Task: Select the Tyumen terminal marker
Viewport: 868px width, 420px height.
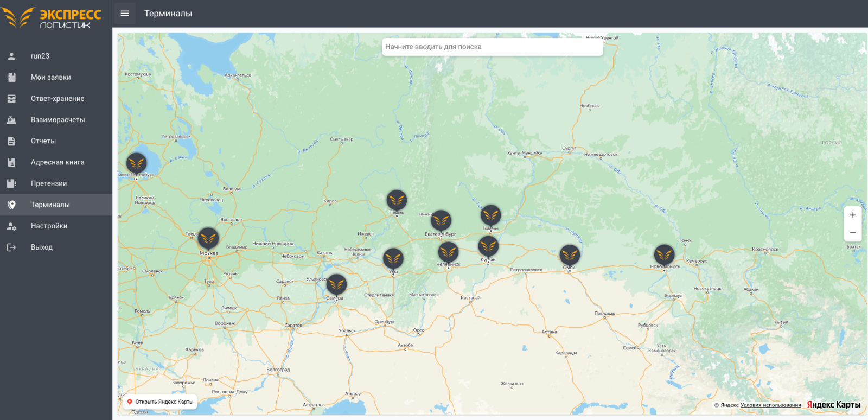Action: [490, 215]
